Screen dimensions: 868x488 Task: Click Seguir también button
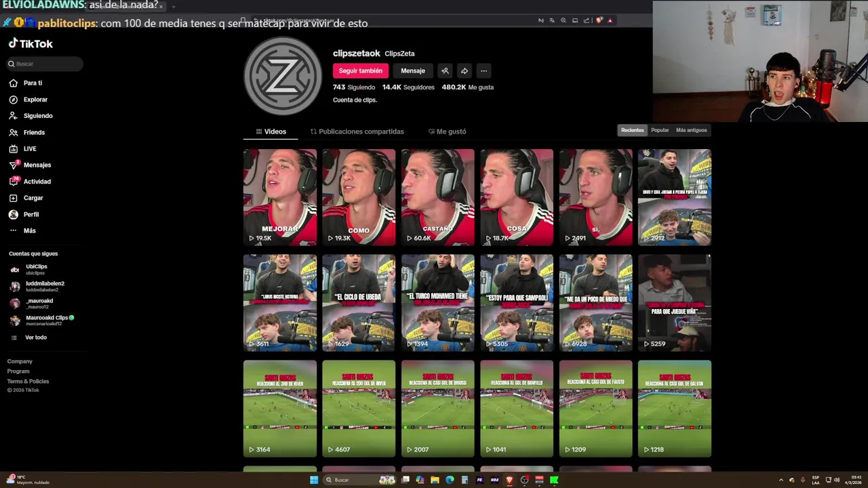(x=361, y=70)
